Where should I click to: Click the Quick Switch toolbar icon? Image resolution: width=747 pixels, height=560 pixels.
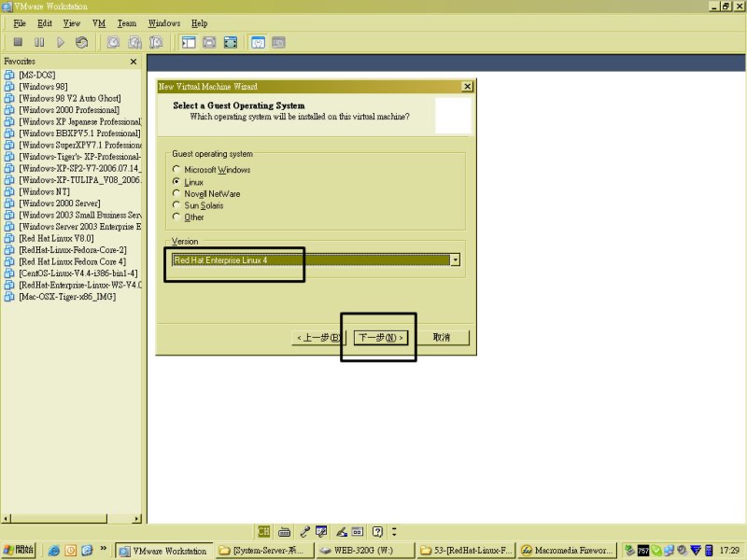pos(209,42)
